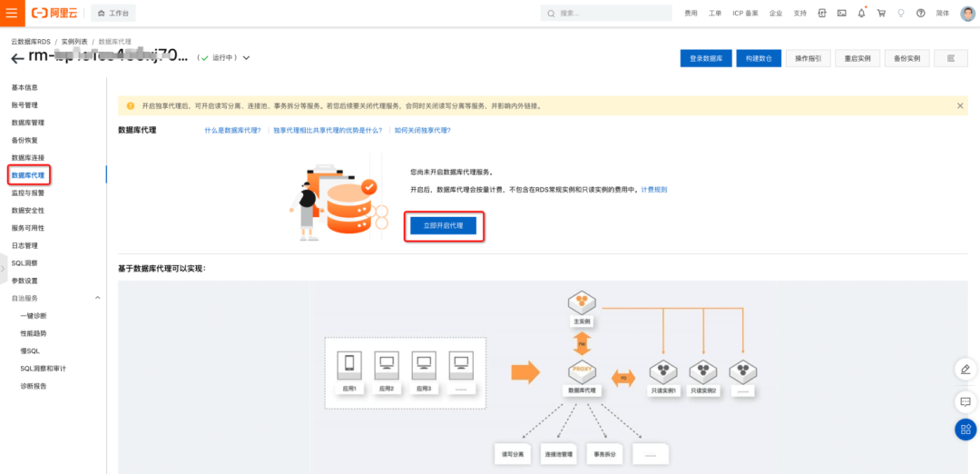980x474 pixels.
Task: Open 性能趋势 under 自治服务
Action: (34, 333)
